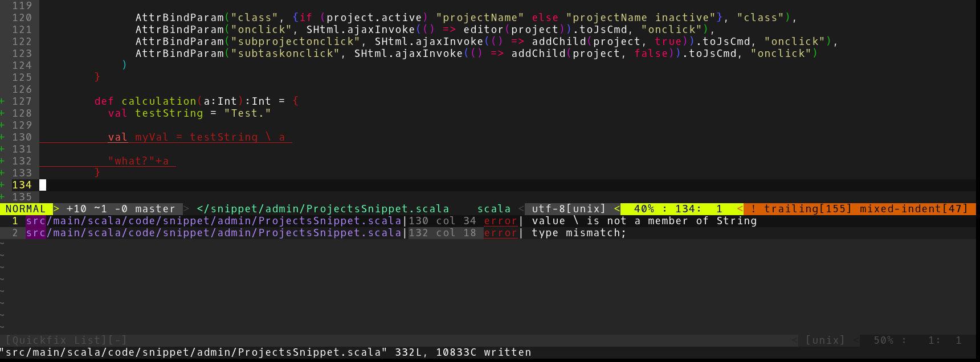The image size is (980, 362).
Task: Click the NORMAL mode indicator
Action: coord(26,209)
